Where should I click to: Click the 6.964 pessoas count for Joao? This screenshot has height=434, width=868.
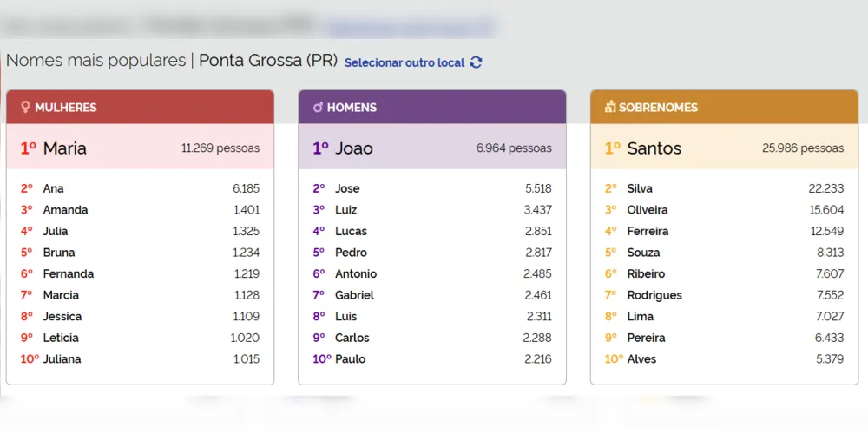coord(514,148)
